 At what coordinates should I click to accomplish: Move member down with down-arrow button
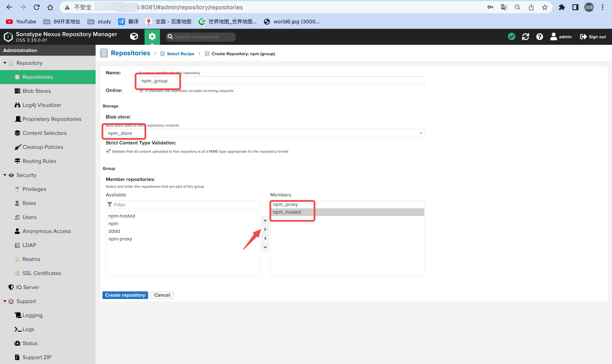265,247
